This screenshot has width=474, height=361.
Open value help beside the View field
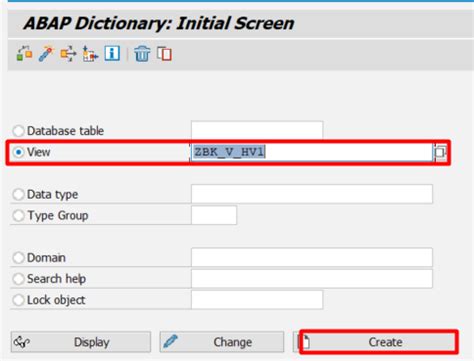click(440, 152)
